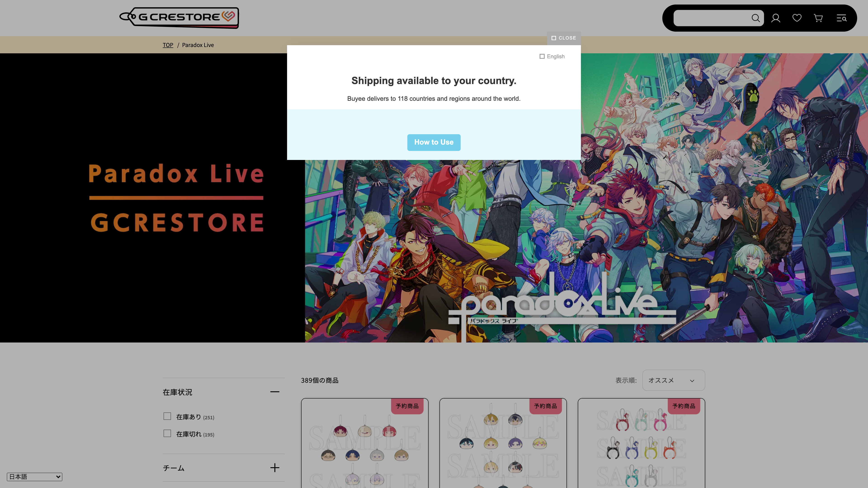Go to TOP breadcrumb link

[168, 45]
